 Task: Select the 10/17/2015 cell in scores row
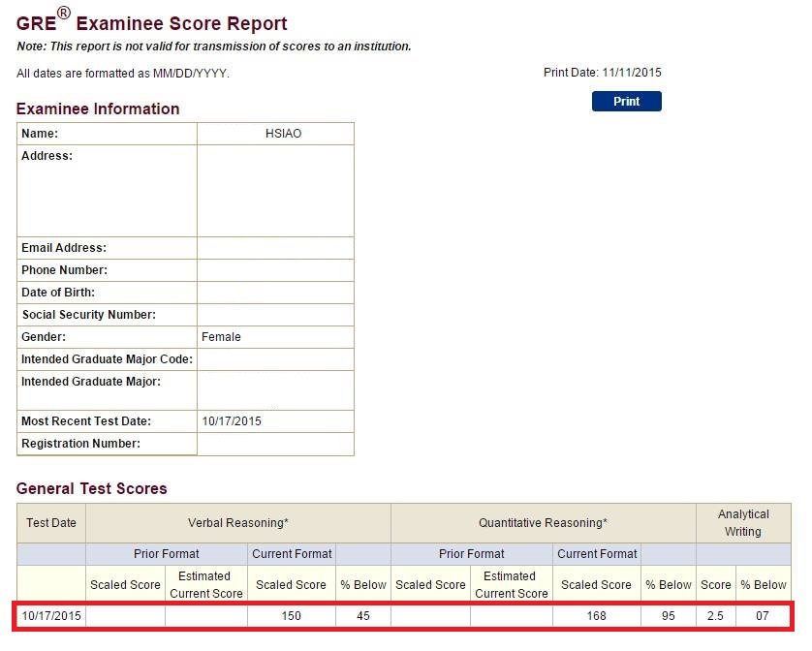[51, 616]
